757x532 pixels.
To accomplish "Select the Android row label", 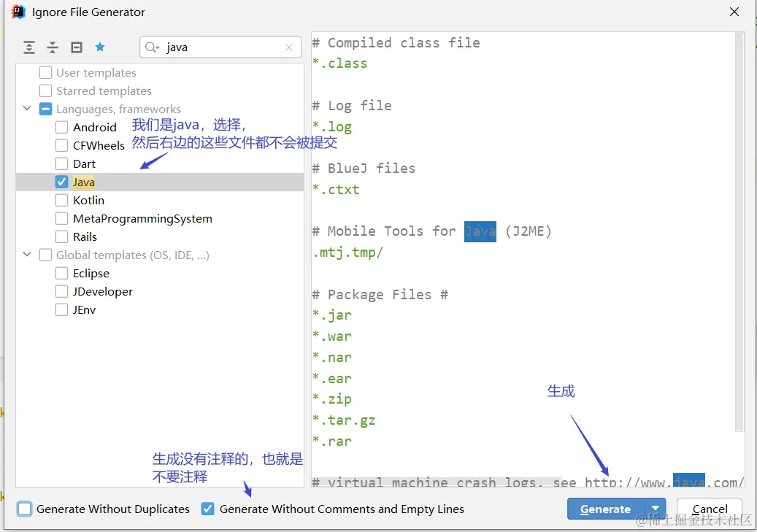I will 95,128.
